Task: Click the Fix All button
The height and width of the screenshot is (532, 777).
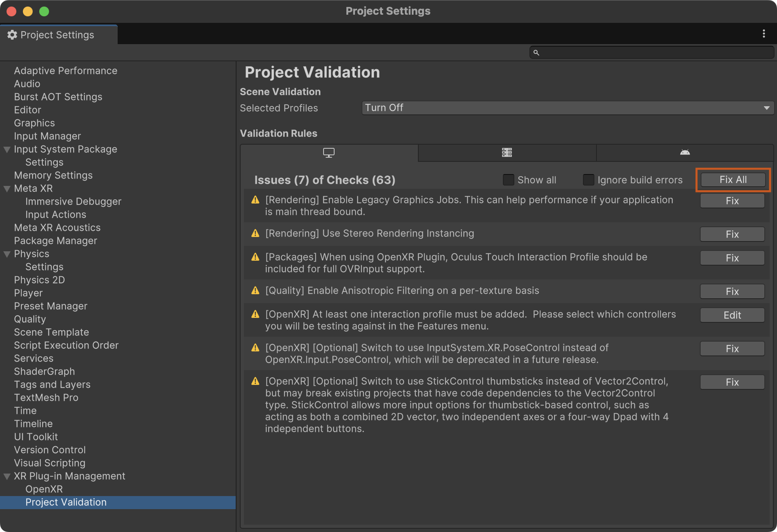Action: coord(732,179)
